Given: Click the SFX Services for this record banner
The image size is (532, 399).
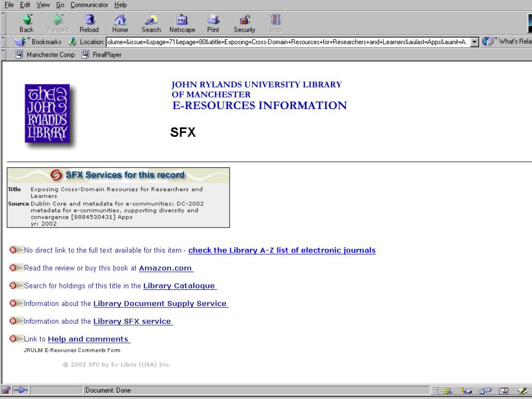Looking at the screenshot, I should [118, 176].
